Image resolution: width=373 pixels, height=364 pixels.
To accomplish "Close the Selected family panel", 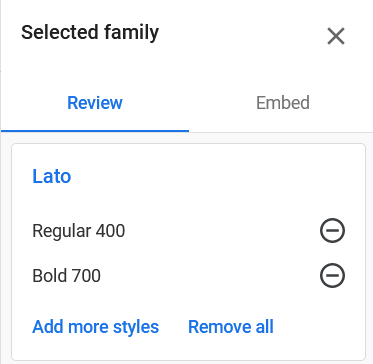I will 336,36.
